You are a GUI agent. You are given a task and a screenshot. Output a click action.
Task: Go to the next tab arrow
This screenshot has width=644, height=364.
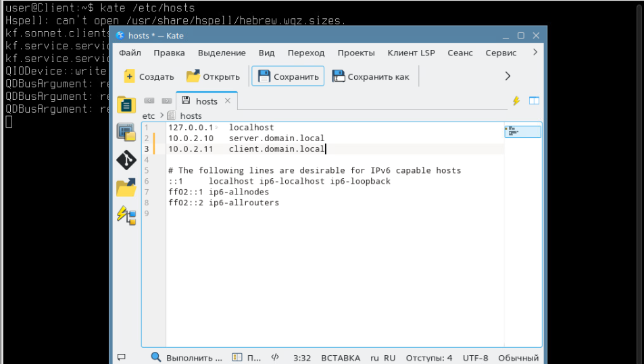pos(166,101)
